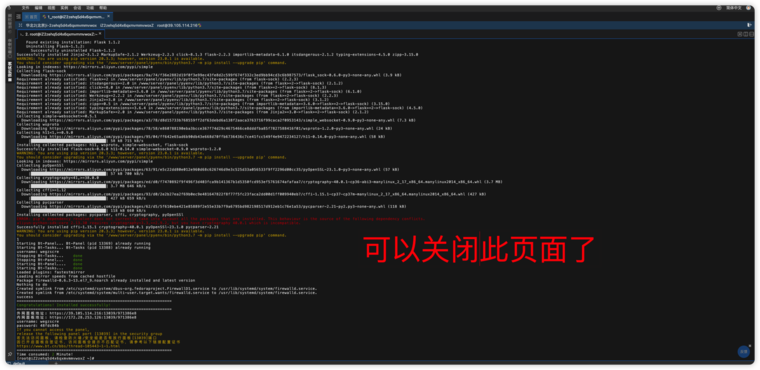The height and width of the screenshot is (370, 760).
Task: Click the 'Congratulations! Installed successfully!' line
Action: 63,305
